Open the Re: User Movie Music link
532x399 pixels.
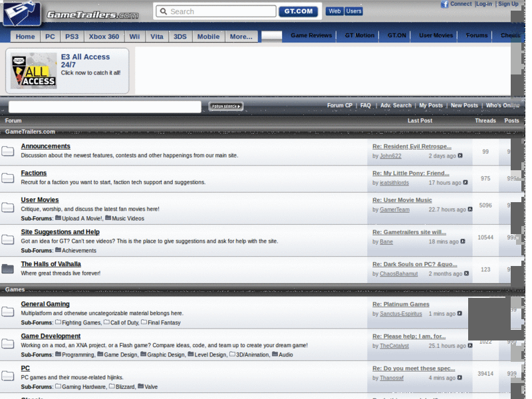pos(402,200)
